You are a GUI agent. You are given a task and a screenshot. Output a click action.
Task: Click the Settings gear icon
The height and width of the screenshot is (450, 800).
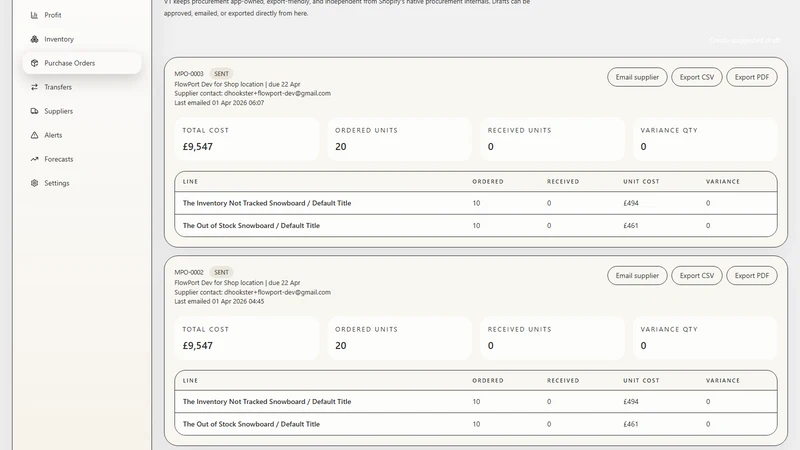34,183
